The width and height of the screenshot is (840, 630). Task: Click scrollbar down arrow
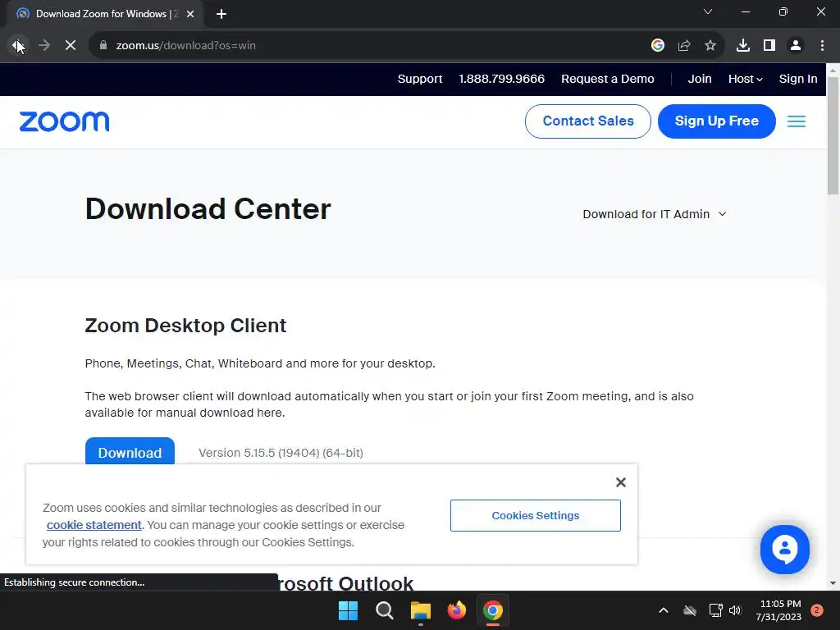833,583
